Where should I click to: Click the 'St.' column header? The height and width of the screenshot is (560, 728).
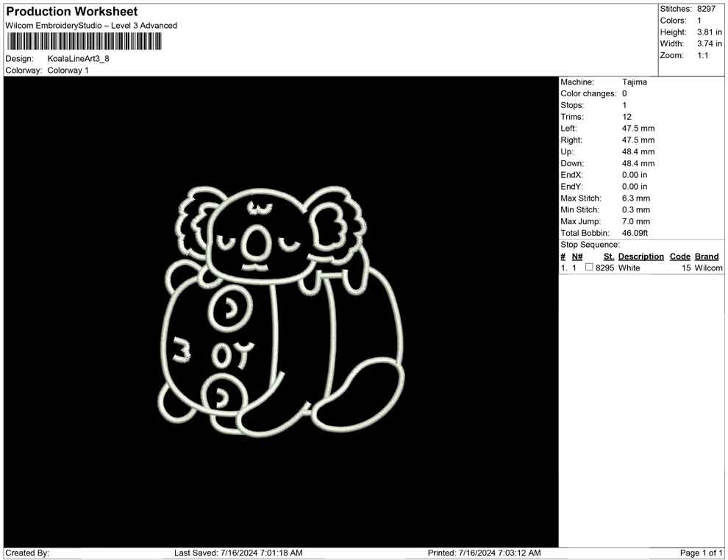pyautogui.click(x=609, y=256)
